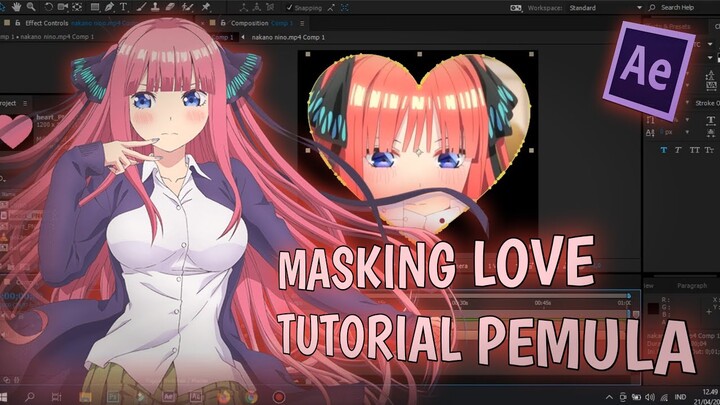Open Chrome from the taskbar

click(251, 397)
